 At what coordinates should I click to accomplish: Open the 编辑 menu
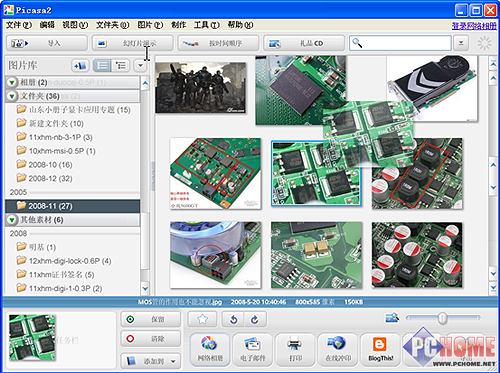tap(47, 25)
